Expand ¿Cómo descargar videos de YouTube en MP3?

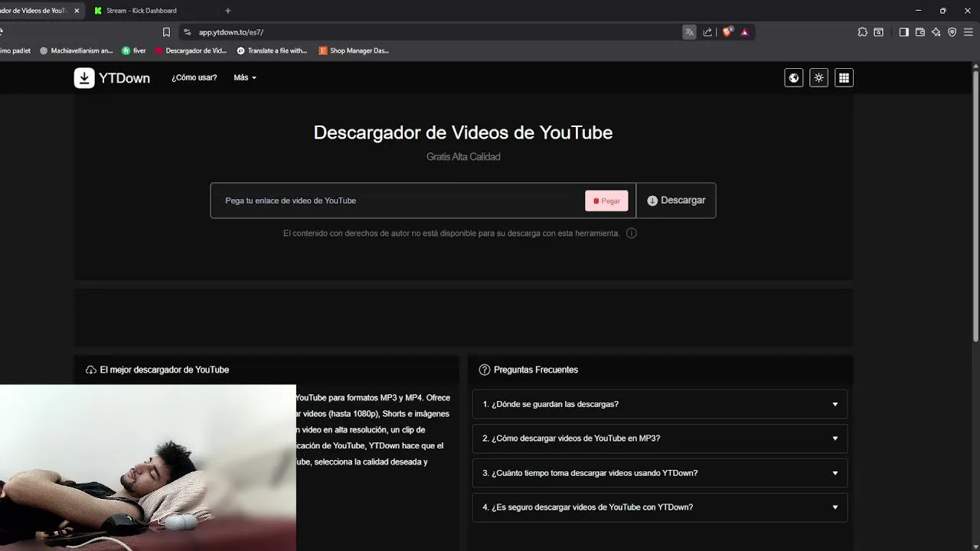660,439
